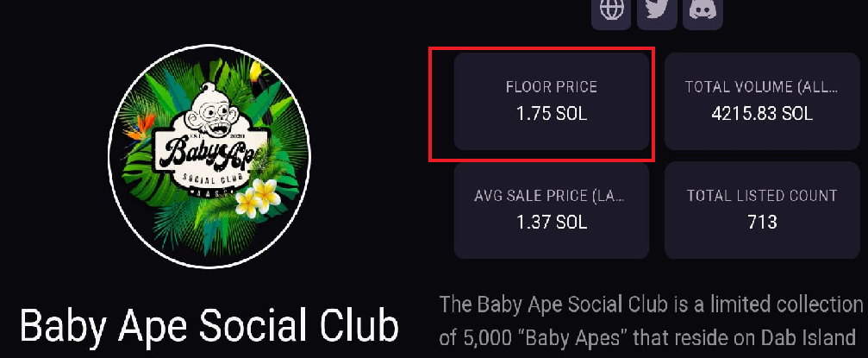Select the Avg Sale Price stat card
Image resolution: width=868 pixels, height=358 pixels.
pos(552,210)
